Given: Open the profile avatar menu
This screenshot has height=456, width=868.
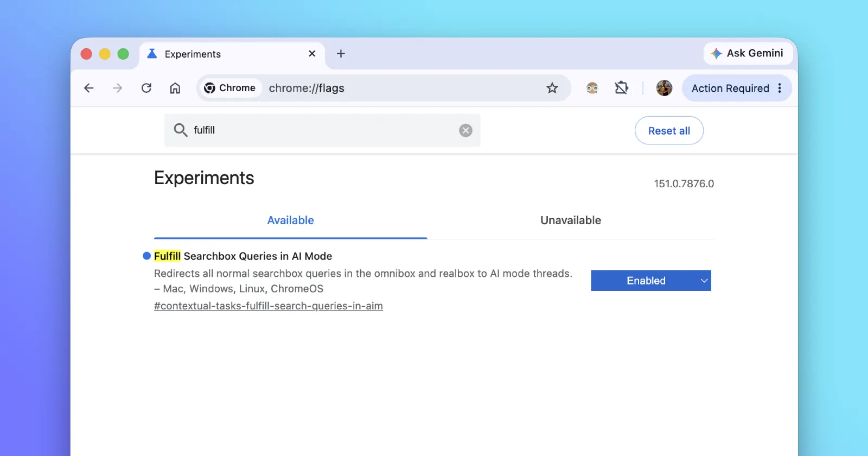Looking at the screenshot, I should coord(664,88).
